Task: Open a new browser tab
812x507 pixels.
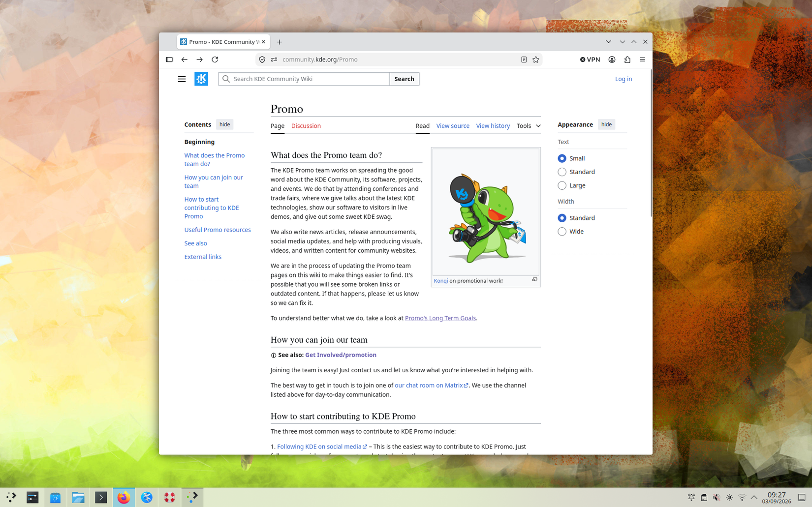Action: coord(279,42)
